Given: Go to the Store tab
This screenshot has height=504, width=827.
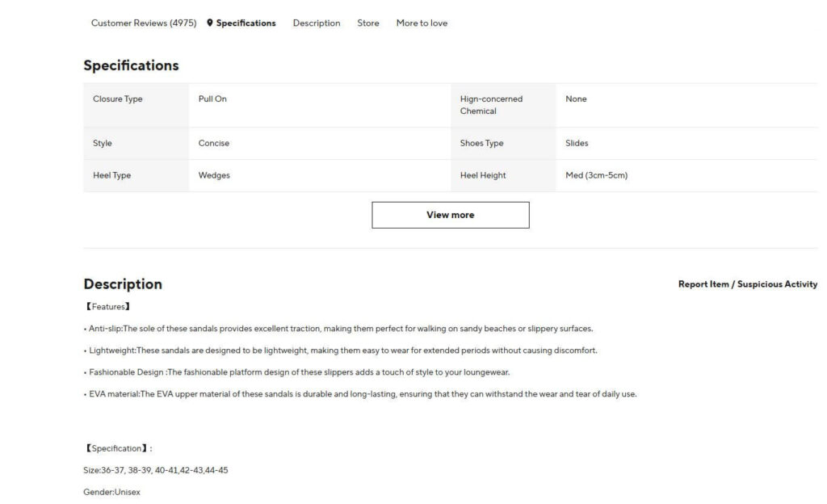Looking at the screenshot, I should point(368,23).
